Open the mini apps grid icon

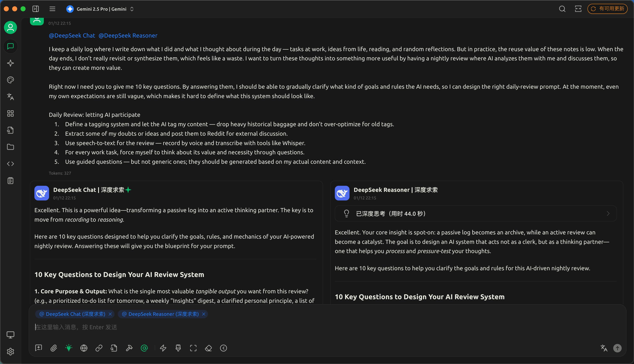pos(10,113)
